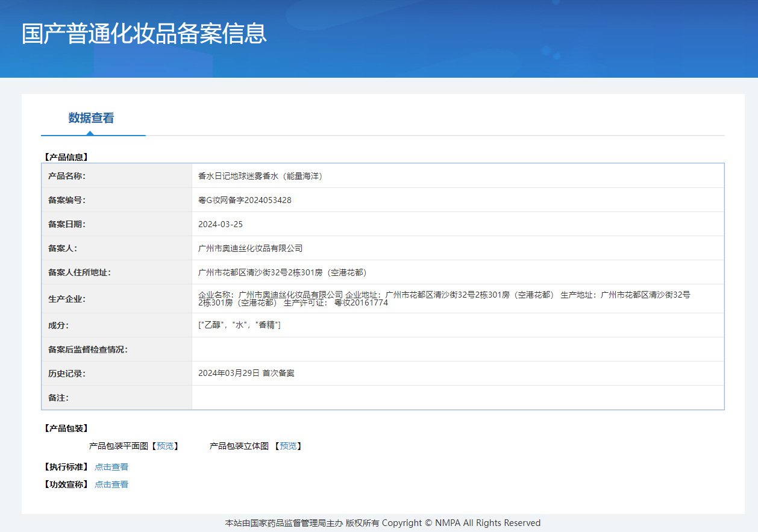
Task: Open the 产品包装立体图 预览 link
Action: point(288,446)
